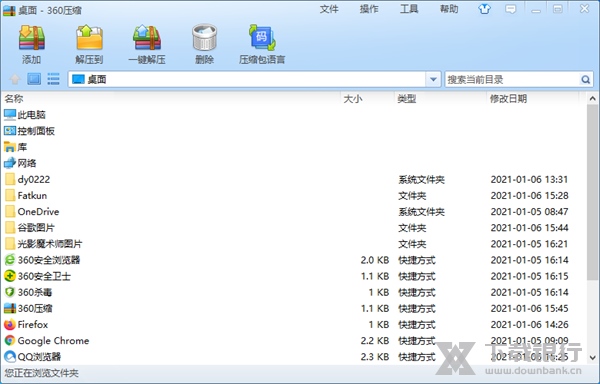600x384 pixels.
Task: Select the 360安全浏览器 shortcut icon
Action: (x=10, y=260)
